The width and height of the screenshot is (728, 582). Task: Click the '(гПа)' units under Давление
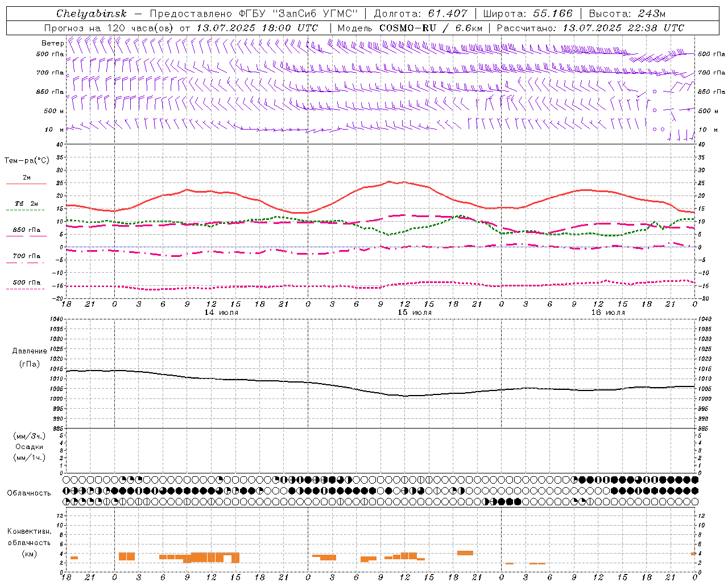pos(30,364)
